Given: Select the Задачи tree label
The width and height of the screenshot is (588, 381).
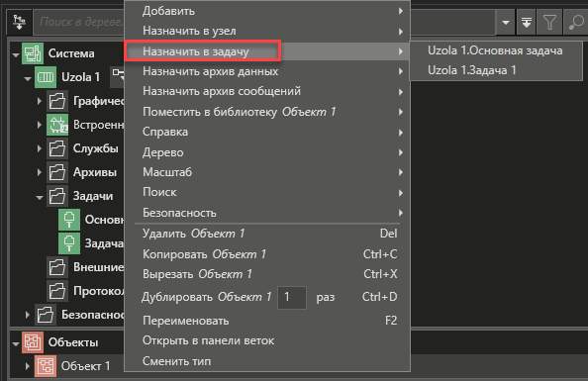Looking at the screenshot, I should pos(93,196).
